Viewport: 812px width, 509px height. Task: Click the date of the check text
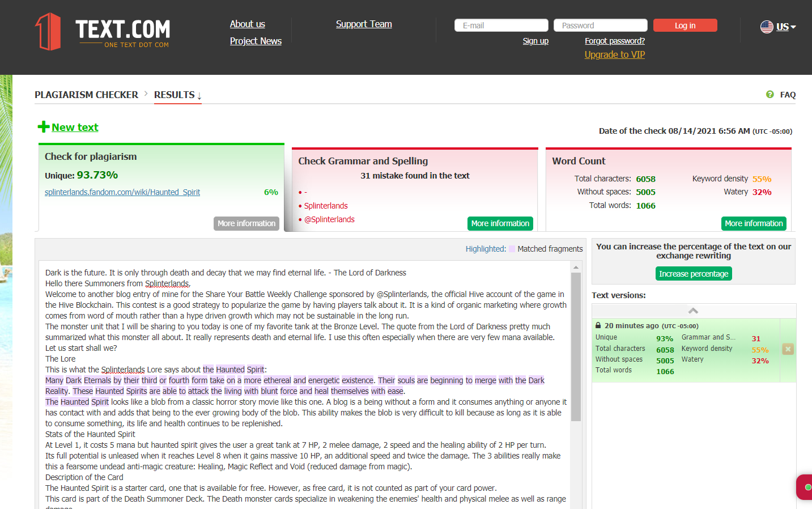pyautogui.click(x=695, y=131)
